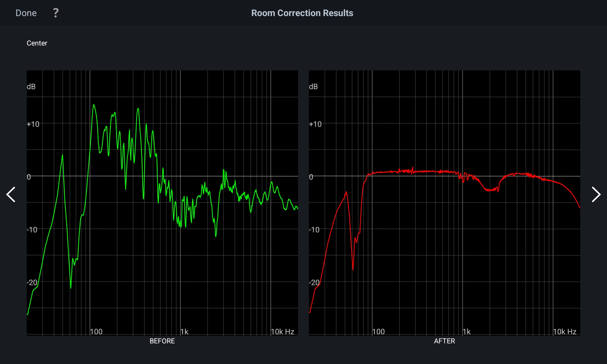This screenshot has width=607, height=364.
Task: Select the Center speaker label
Action: coord(37,43)
